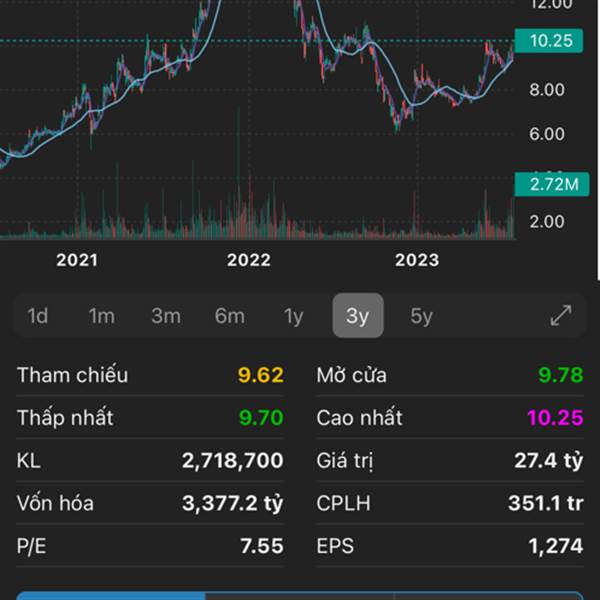
Task: Select the 3m timeframe
Action: point(166,316)
